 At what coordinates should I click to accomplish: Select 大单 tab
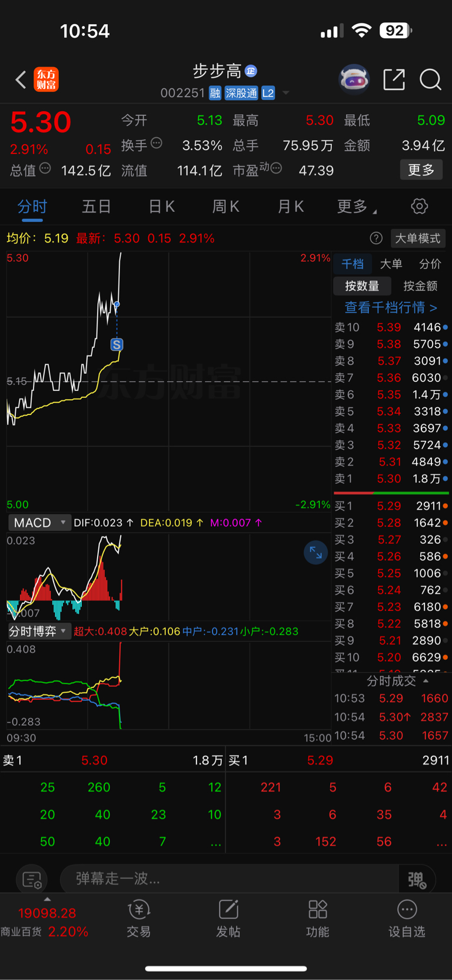click(391, 264)
